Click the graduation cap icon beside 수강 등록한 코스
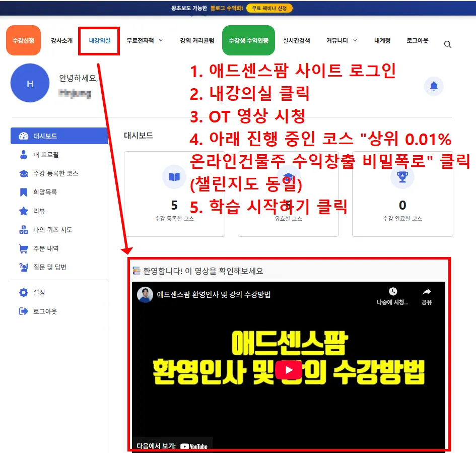This screenshot has height=453, width=476. coord(24,173)
